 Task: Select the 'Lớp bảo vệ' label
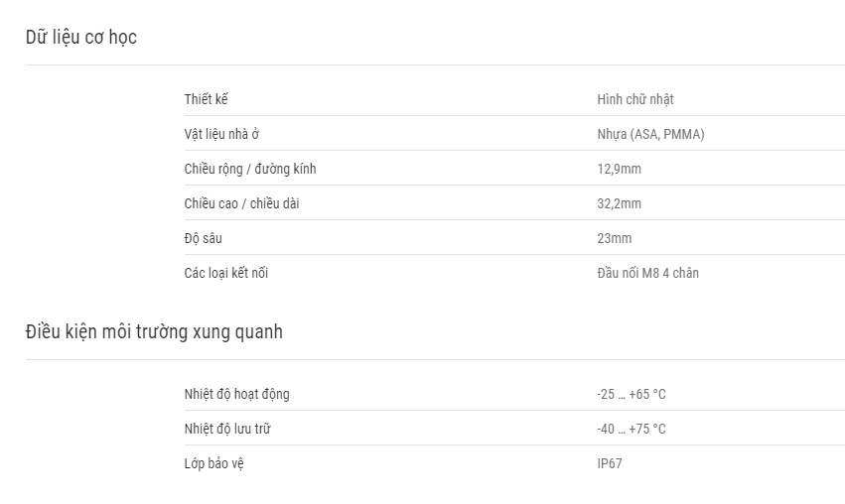[213, 463]
